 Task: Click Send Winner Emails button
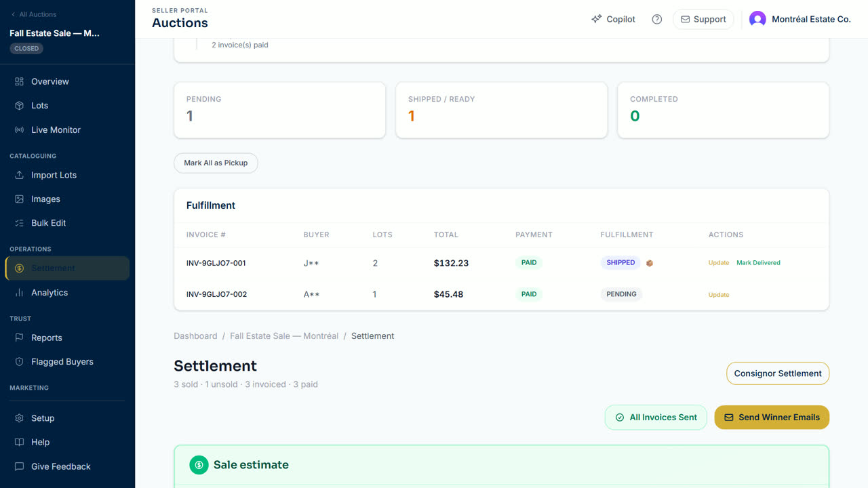pos(772,418)
